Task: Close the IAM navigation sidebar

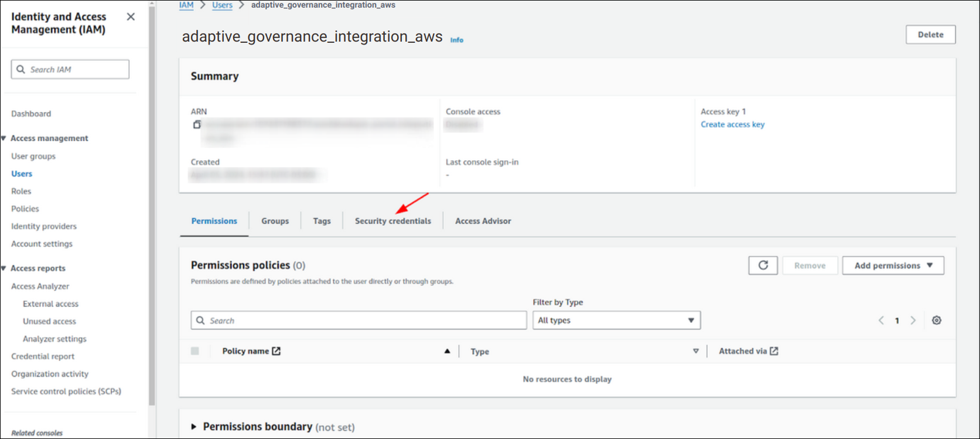Action: tap(131, 17)
